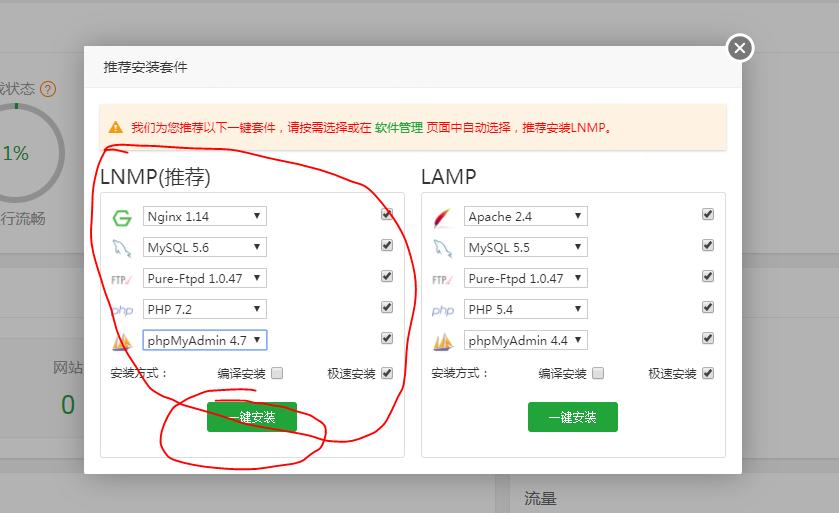This screenshot has width=839, height=513.
Task: Uncheck the PHP 7.2 checkbox
Action: tap(387, 308)
